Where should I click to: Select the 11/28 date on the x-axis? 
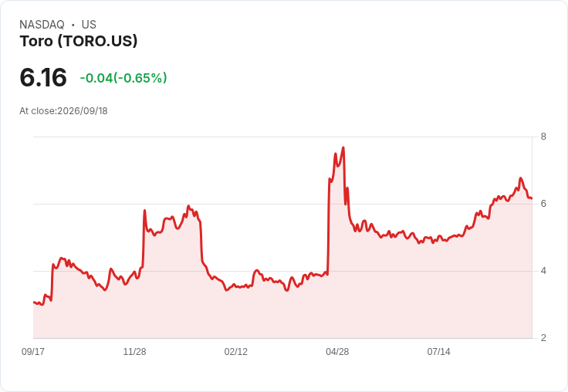[x=134, y=351]
